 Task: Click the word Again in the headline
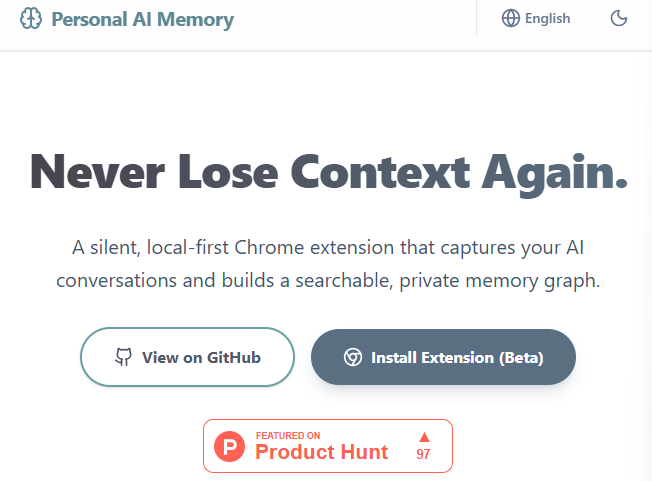(x=554, y=172)
